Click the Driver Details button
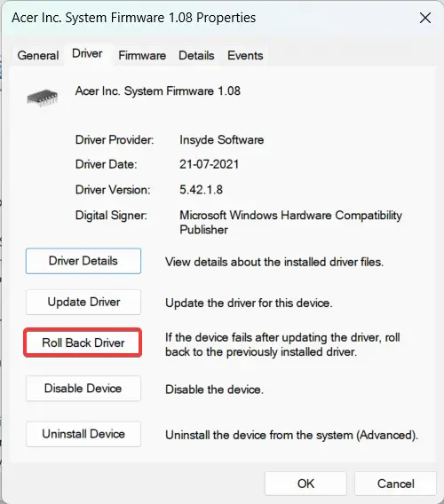The image size is (444, 504). 83,261
